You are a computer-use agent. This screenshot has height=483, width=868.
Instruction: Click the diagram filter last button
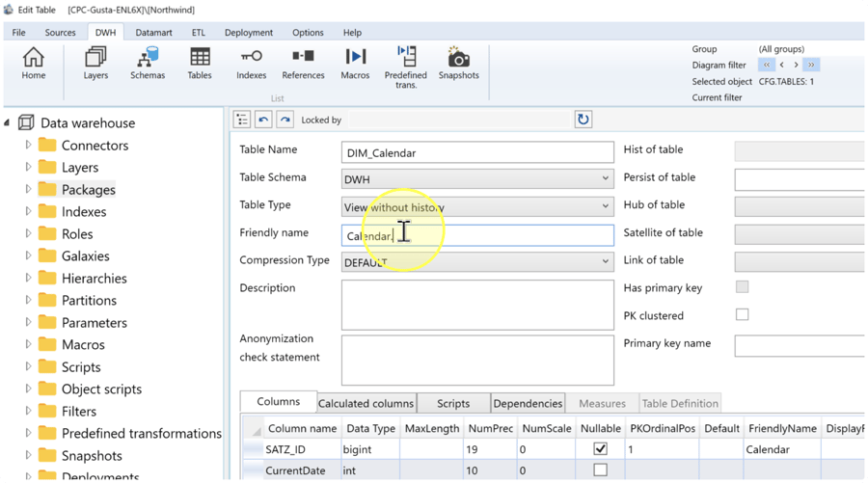pyautogui.click(x=811, y=65)
